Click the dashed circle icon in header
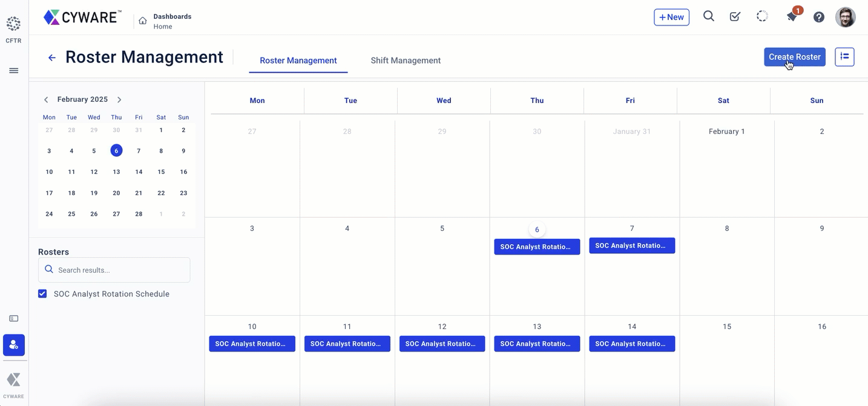 [762, 16]
